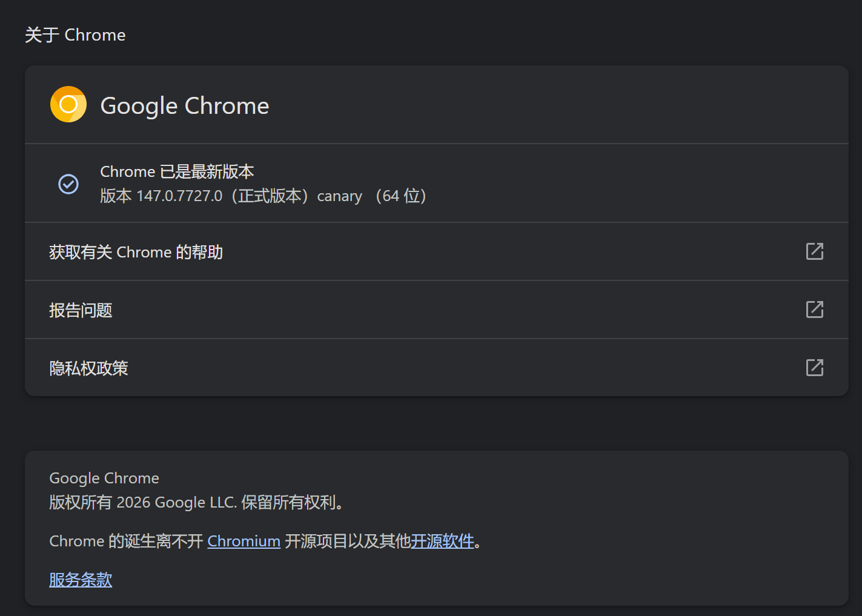Open external link icon for 获取有关 Chrome 的帮助
The image size is (862, 616).
[x=814, y=251]
